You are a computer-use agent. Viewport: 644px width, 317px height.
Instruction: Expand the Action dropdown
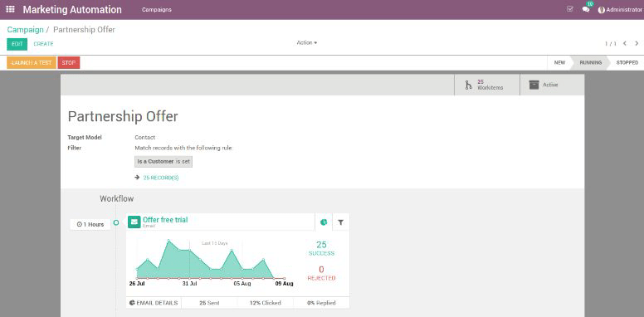[x=307, y=42]
